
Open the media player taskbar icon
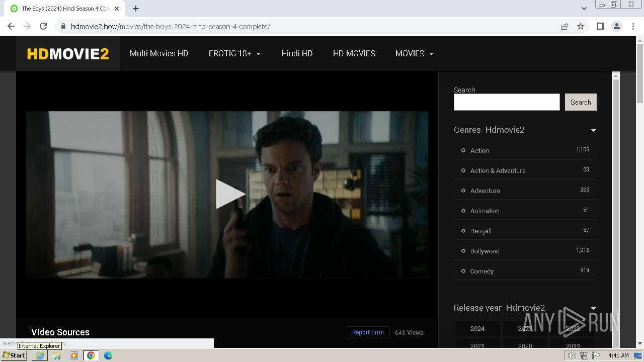(74, 355)
